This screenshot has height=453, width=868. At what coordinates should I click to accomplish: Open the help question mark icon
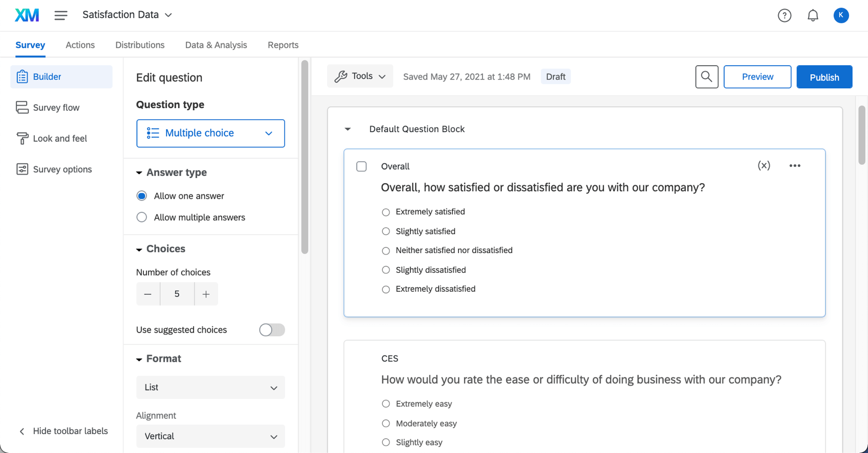784,16
